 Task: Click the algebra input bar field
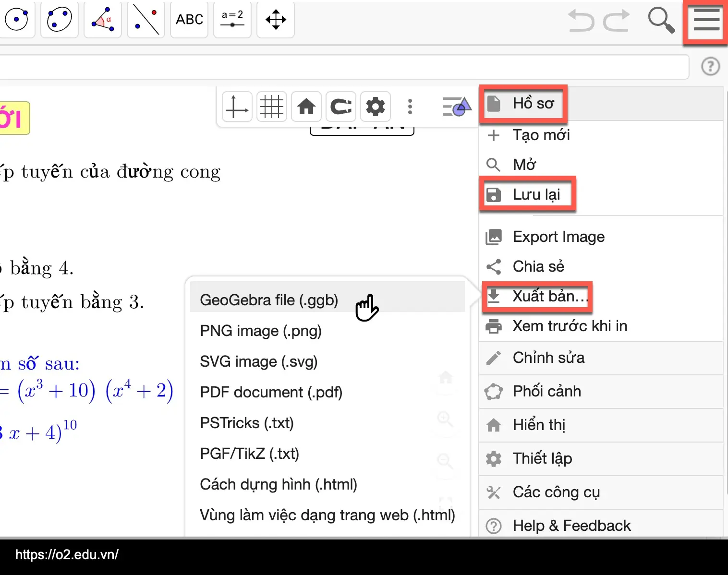coord(344,67)
